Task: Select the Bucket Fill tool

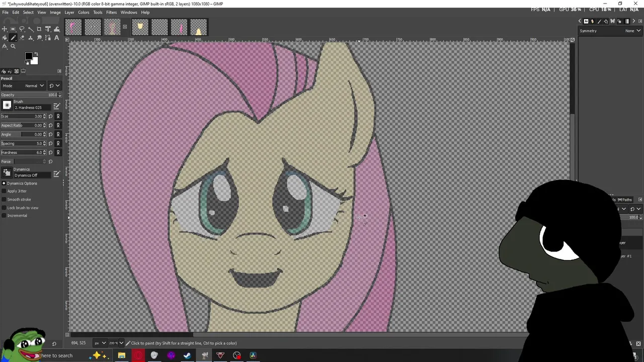Action: pos(5,38)
